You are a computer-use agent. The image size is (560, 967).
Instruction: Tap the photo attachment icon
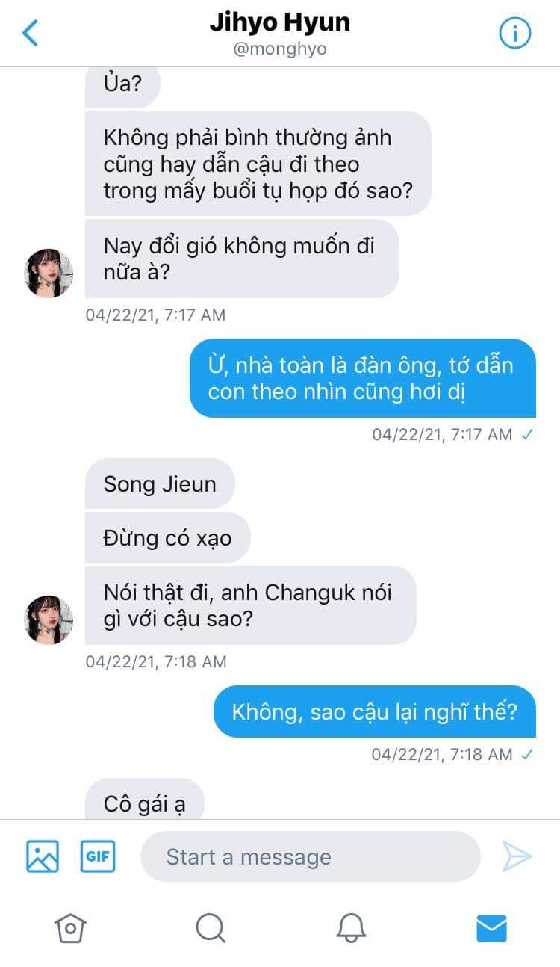pyautogui.click(x=43, y=856)
